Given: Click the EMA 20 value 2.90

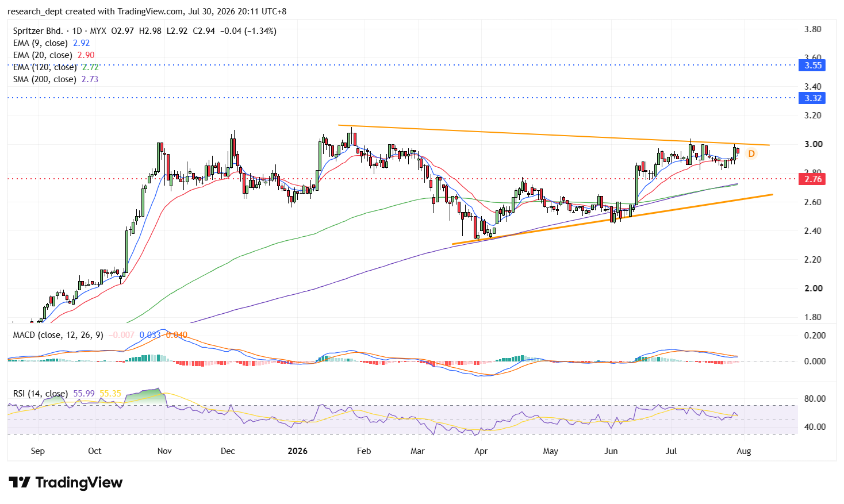Looking at the screenshot, I should click(x=86, y=55).
